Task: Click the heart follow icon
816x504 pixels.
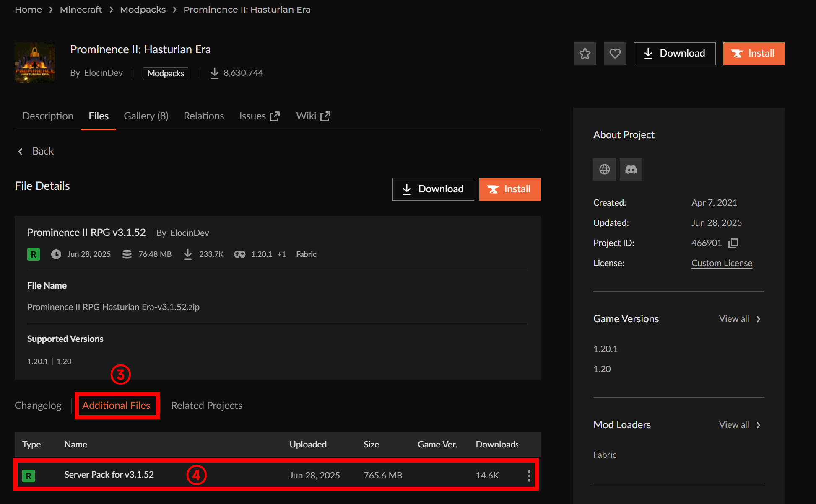Action: pos(615,54)
